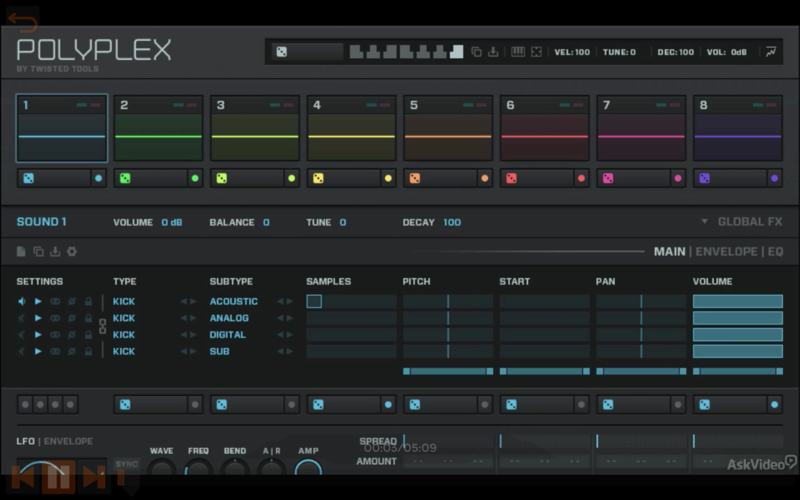Image resolution: width=800 pixels, height=500 pixels.
Task: Toggle lock icon on Kick Digital layer
Action: click(88, 335)
